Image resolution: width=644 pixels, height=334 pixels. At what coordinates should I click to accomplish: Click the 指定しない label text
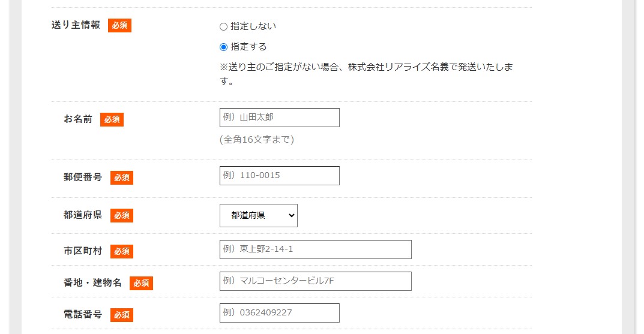253,26
